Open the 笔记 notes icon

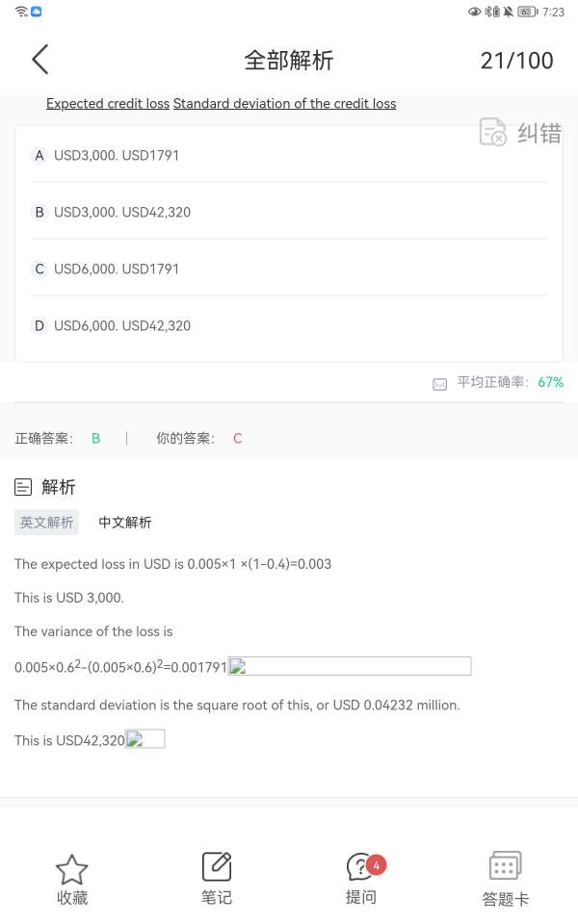[217, 866]
